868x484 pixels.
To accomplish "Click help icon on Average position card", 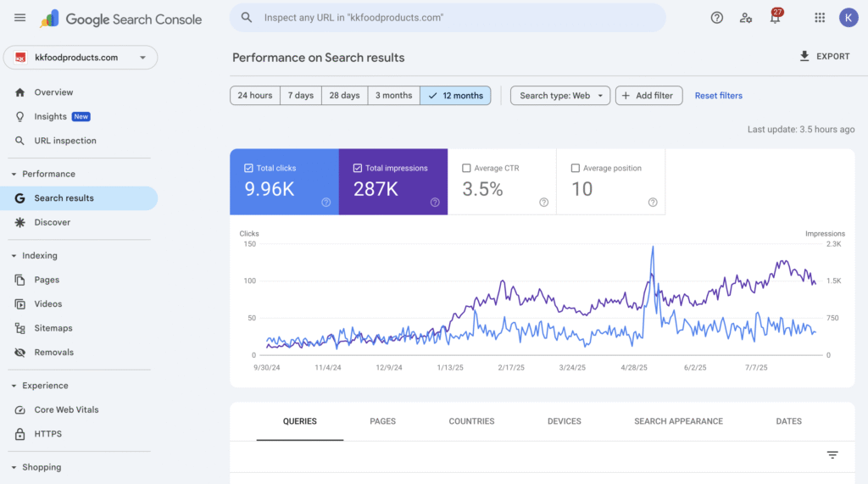I will (x=653, y=202).
